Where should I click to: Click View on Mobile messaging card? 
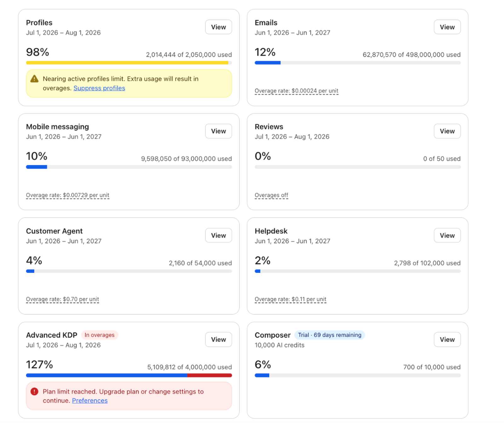tap(218, 131)
